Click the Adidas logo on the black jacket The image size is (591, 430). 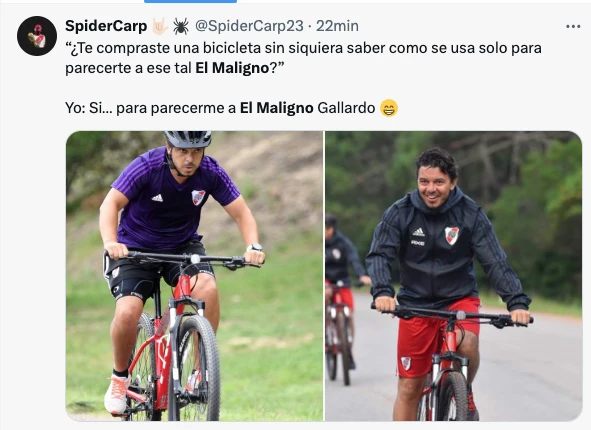point(418,232)
